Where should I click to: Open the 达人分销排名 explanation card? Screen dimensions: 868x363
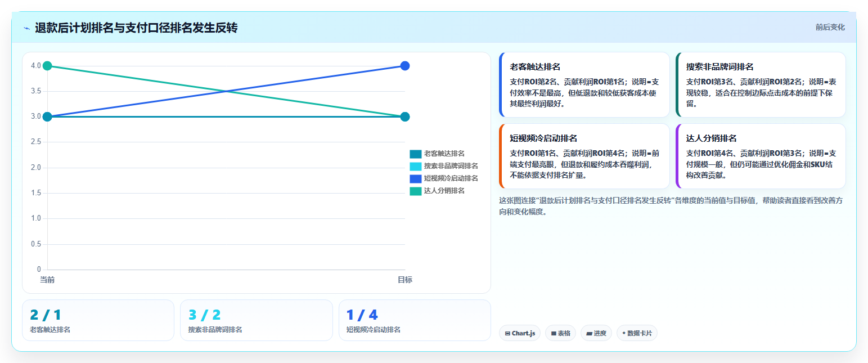click(x=761, y=156)
